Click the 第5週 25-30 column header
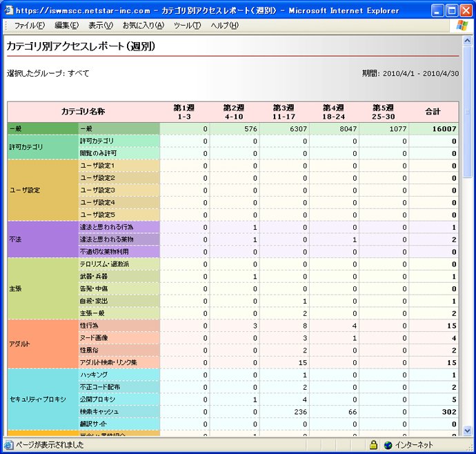The height and width of the screenshot is (454, 476). pos(383,112)
